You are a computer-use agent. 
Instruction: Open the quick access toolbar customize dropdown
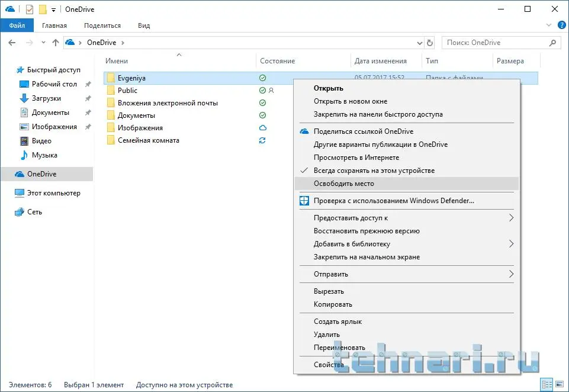click(53, 9)
